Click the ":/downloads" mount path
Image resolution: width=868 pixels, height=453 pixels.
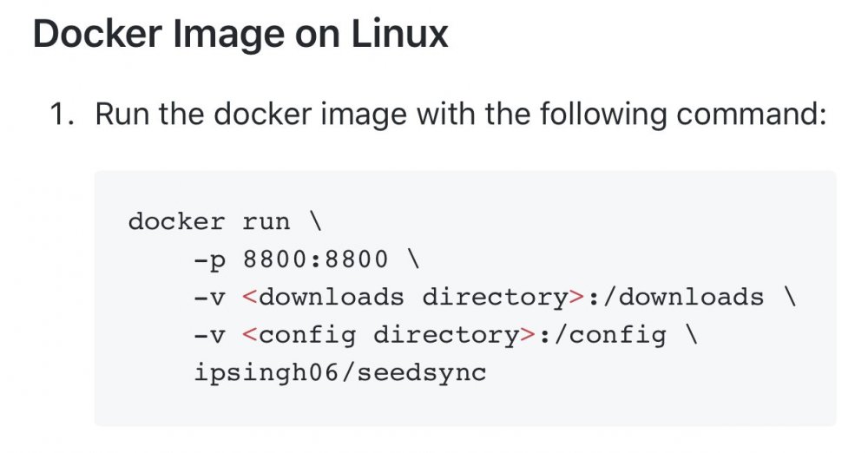(675, 297)
